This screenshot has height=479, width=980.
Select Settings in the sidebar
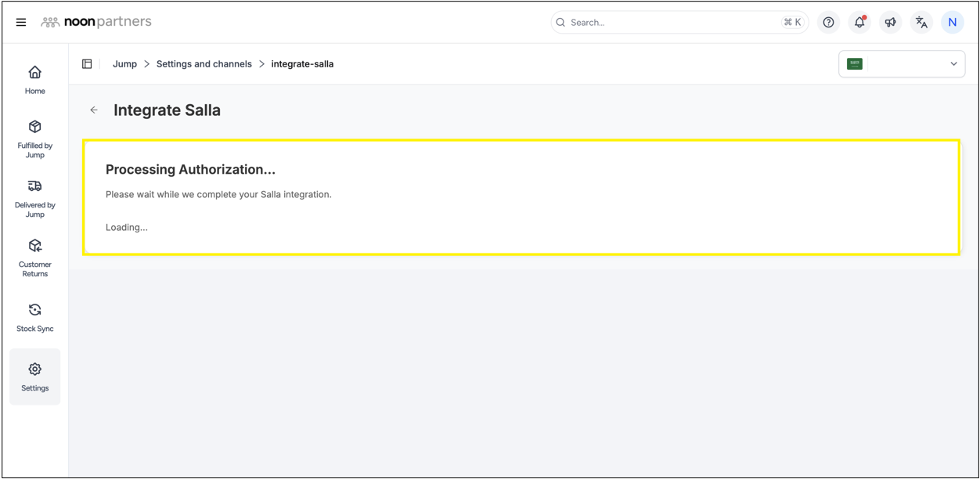pos(34,376)
